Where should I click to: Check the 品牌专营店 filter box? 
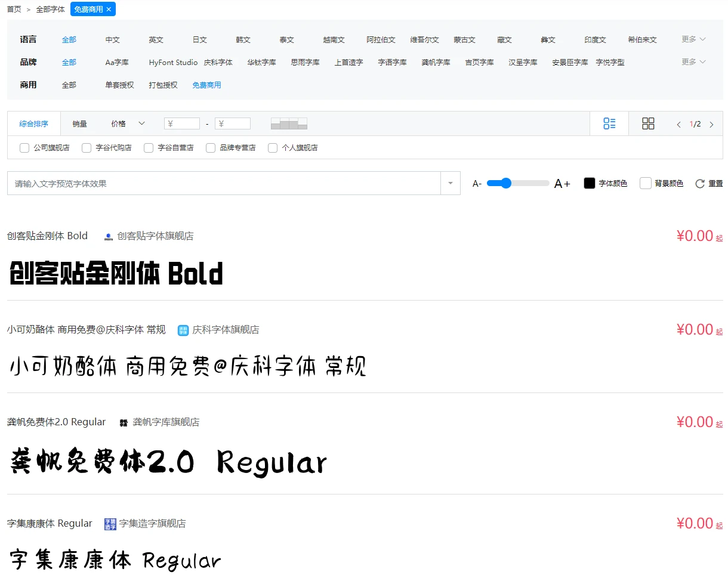point(210,147)
